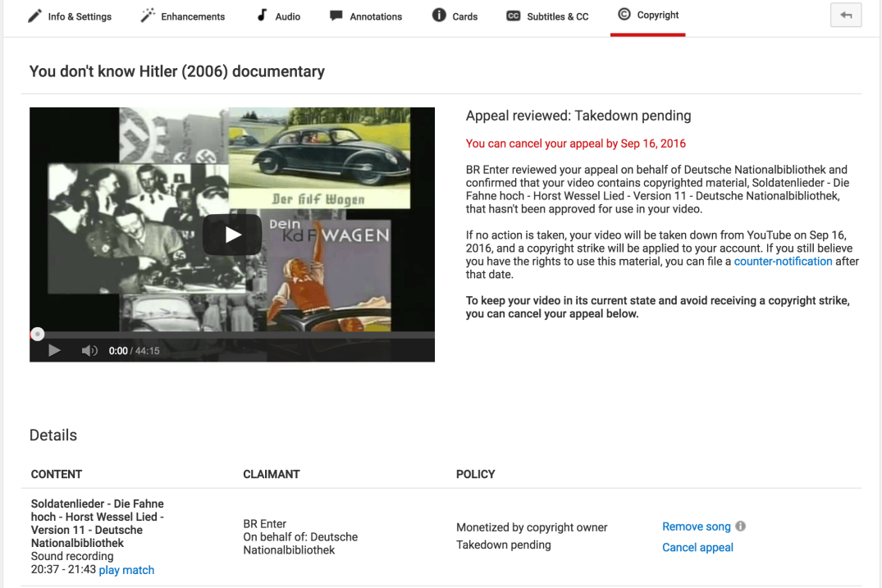Select the Subtitles & CC icon
The width and height of the screenshot is (882, 588).
(514, 15)
